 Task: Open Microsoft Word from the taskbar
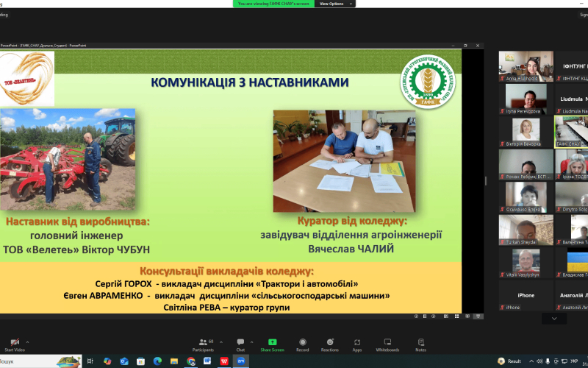tap(207, 361)
